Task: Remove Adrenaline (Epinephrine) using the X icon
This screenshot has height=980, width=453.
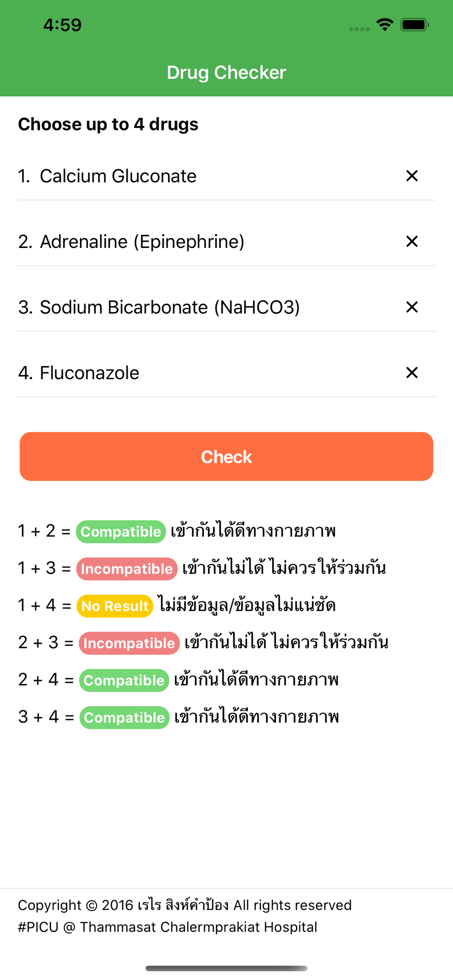Action: [x=412, y=242]
